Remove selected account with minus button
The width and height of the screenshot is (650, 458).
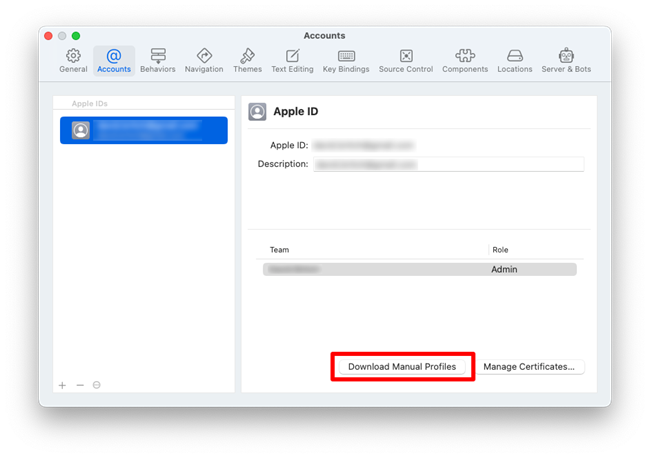coord(80,385)
